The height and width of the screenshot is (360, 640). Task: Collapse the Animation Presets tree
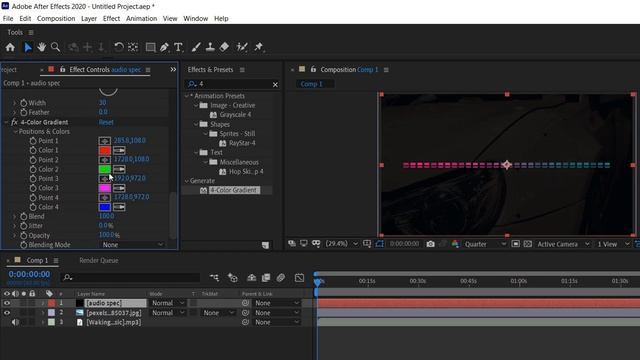tap(187, 96)
